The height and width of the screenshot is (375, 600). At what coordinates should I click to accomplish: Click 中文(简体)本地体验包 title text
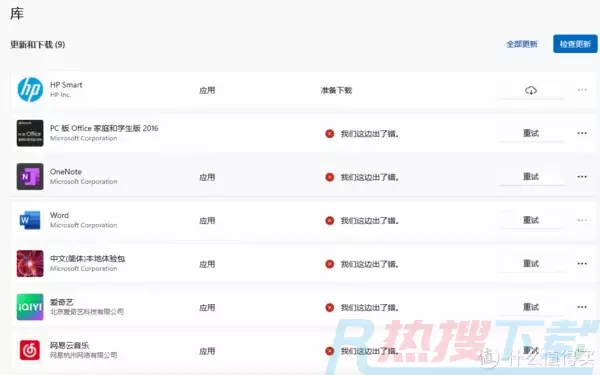pos(87,259)
